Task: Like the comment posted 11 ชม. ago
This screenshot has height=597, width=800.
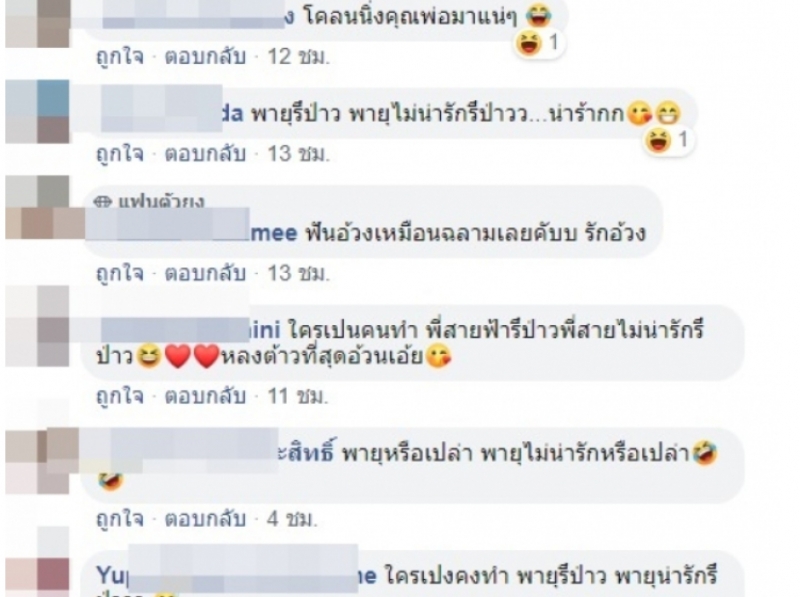Action: (120, 396)
